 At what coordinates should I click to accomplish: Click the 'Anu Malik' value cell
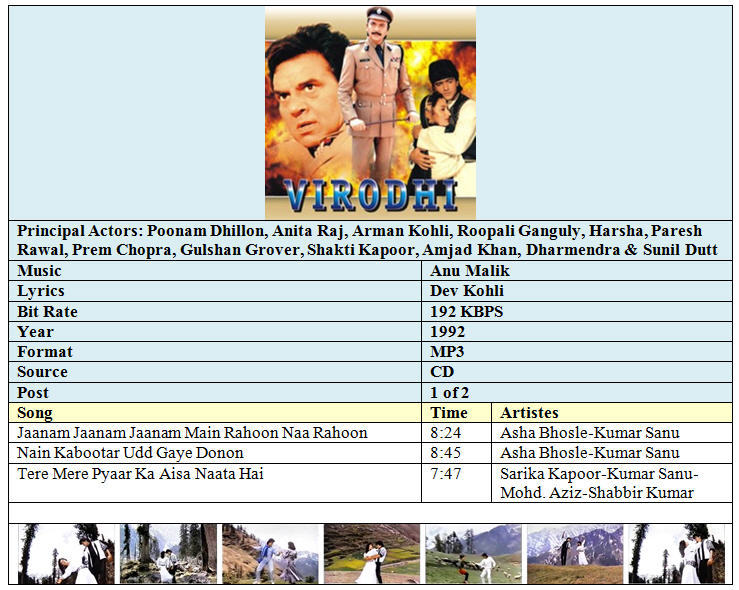click(577, 271)
